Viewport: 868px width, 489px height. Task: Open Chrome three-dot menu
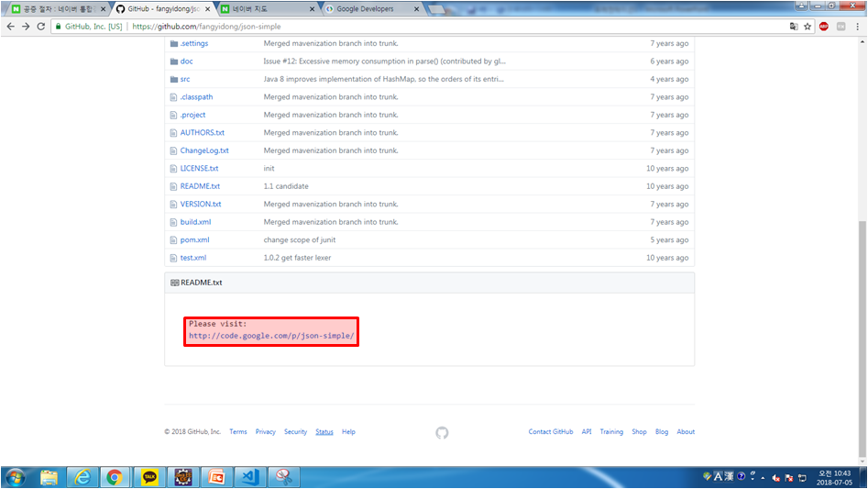(x=858, y=26)
